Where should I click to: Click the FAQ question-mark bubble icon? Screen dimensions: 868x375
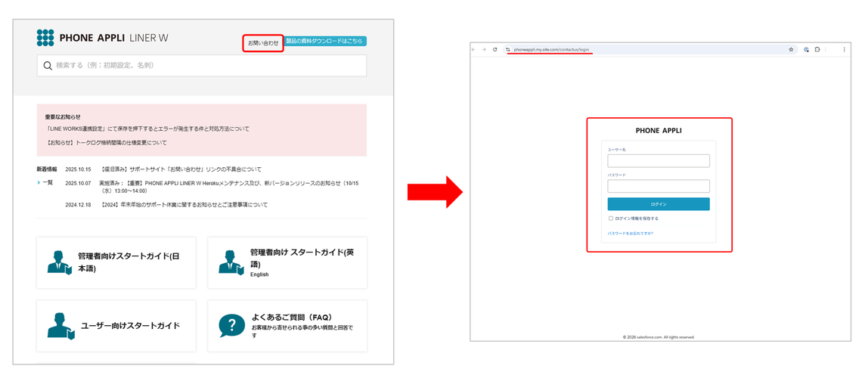pos(231,326)
